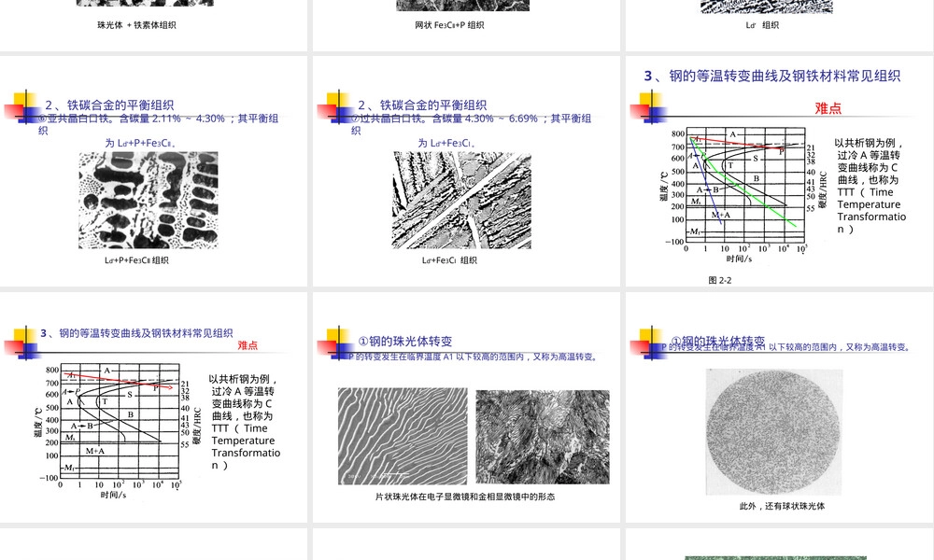934x560 pixels.
Task: Click the 图 2-2 figure label
Action: 720,280
